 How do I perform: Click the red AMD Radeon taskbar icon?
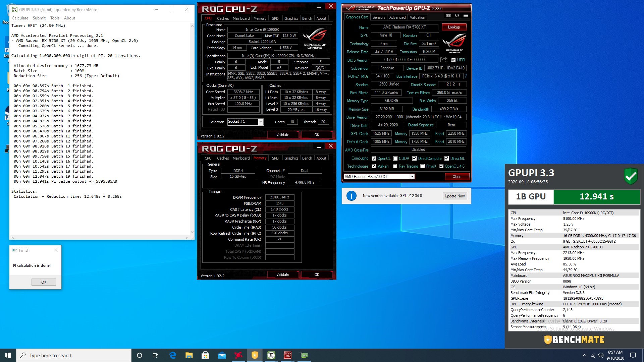point(238,355)
